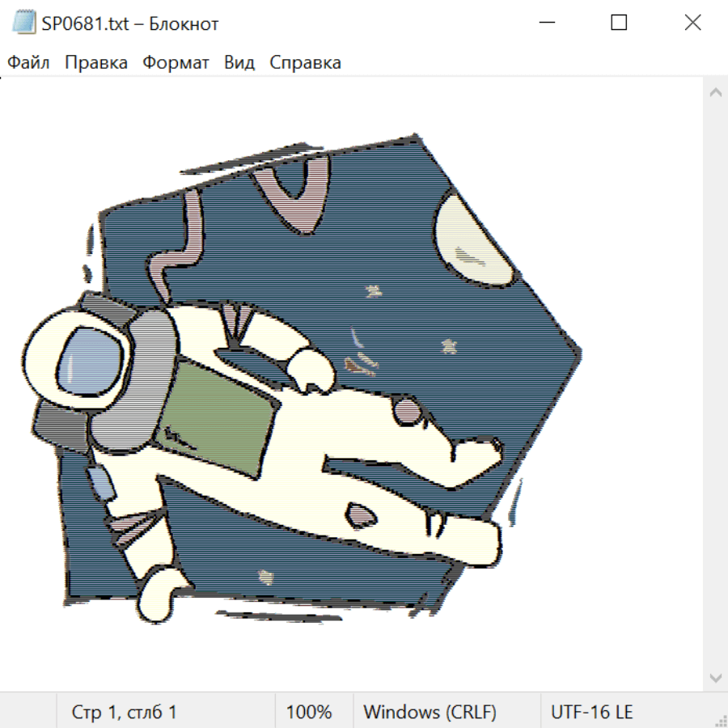
Task: Minimize the Блокнот window
Action: (x=545, y=23)
